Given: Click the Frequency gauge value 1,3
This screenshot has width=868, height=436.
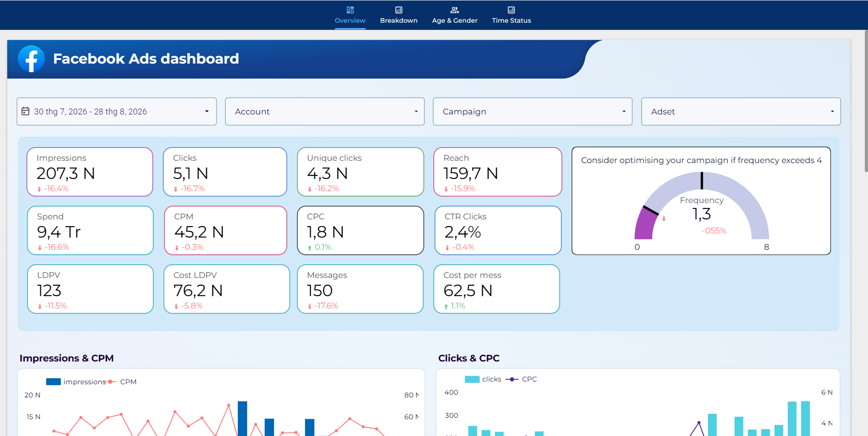Looking at the screenshot, I should (x=701, y=214).
